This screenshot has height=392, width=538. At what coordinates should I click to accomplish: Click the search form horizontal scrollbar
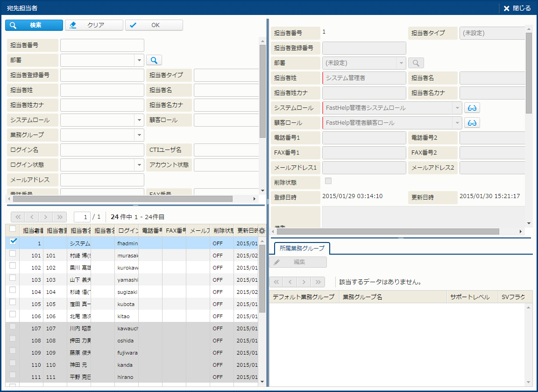click(x=122, y=199)
